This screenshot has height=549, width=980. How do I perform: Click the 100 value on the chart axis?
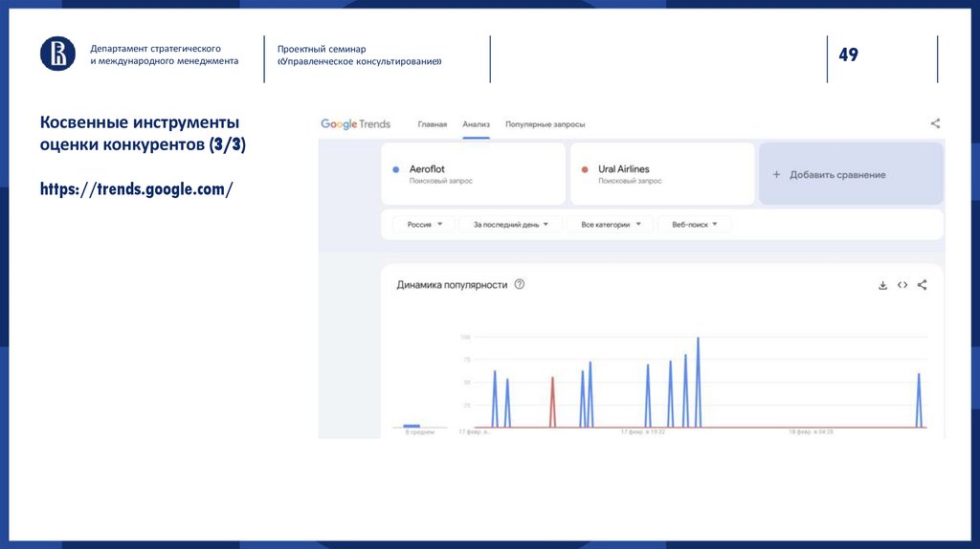tap(465, 338)
